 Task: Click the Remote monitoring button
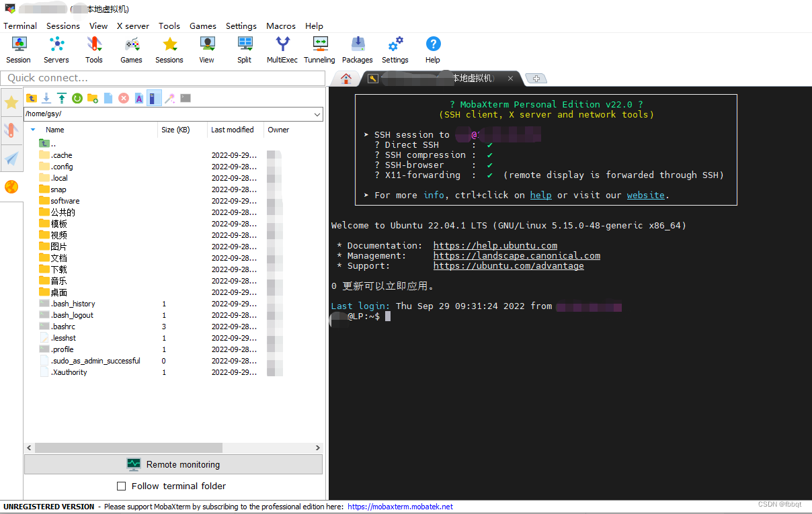[173, 464]
